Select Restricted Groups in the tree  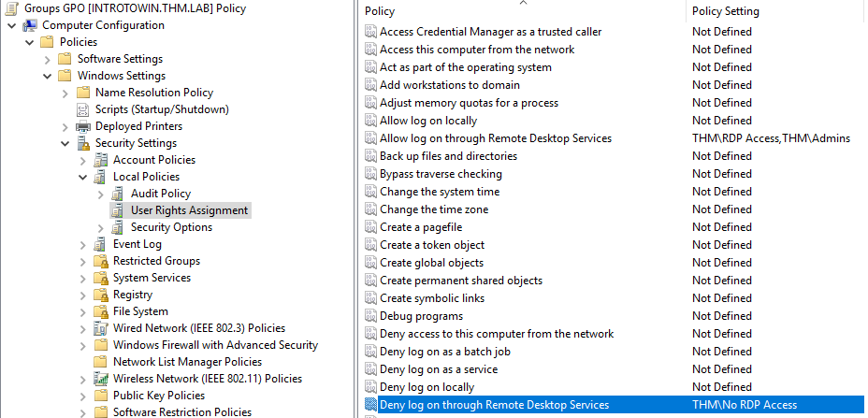point(156,261)
